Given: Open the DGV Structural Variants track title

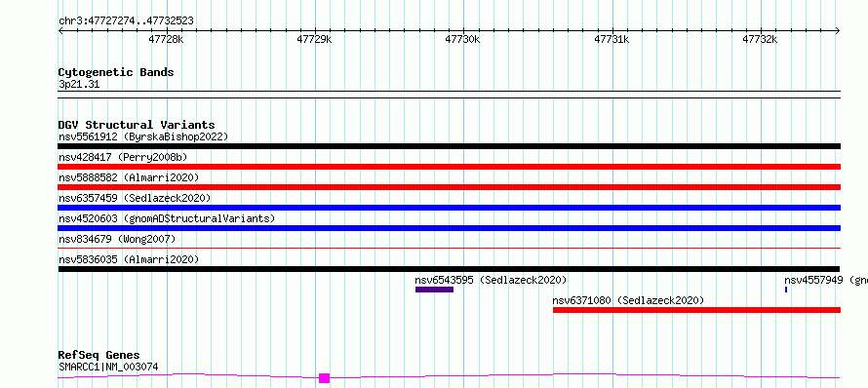Looking at the screenshot, I should [x=137, y=125].
